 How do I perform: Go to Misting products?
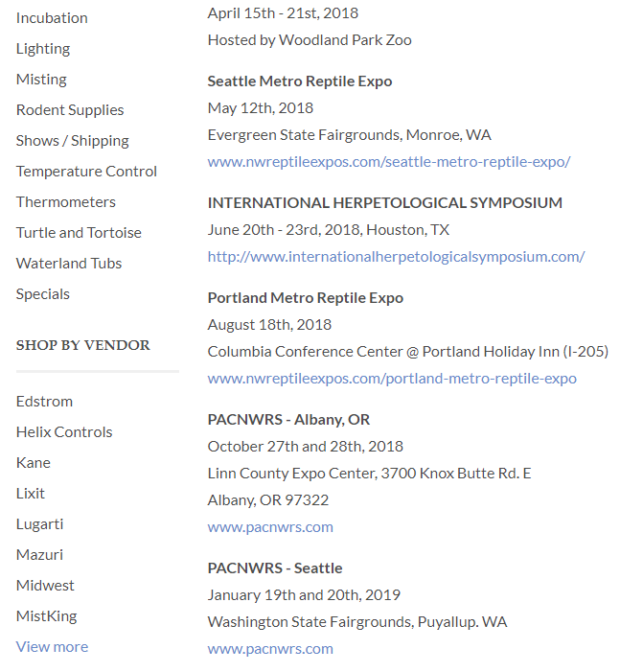click(41, 80)
